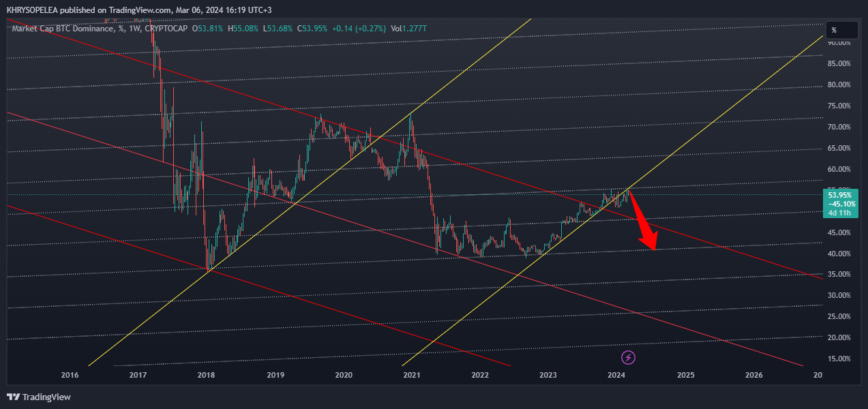868x409 pixels.
Task: Click the open value O53.81%
Action: click(x=208, y=29)
